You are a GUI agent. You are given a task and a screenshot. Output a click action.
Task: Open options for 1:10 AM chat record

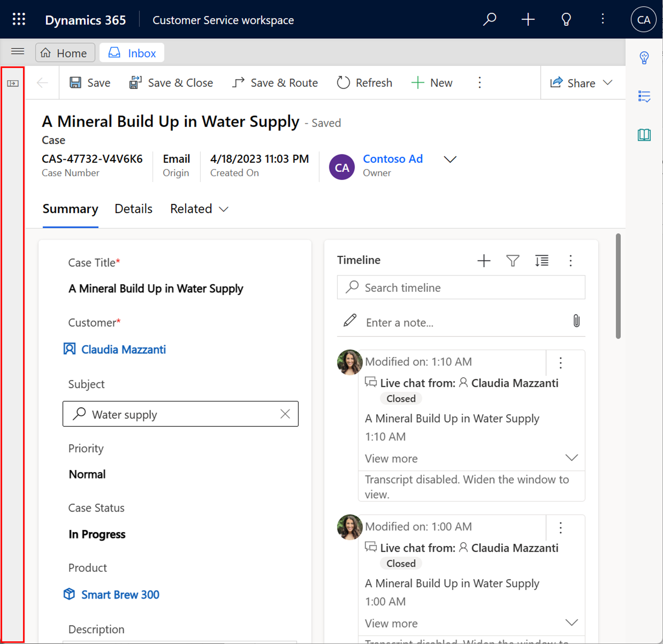click(x=561, y=362)
